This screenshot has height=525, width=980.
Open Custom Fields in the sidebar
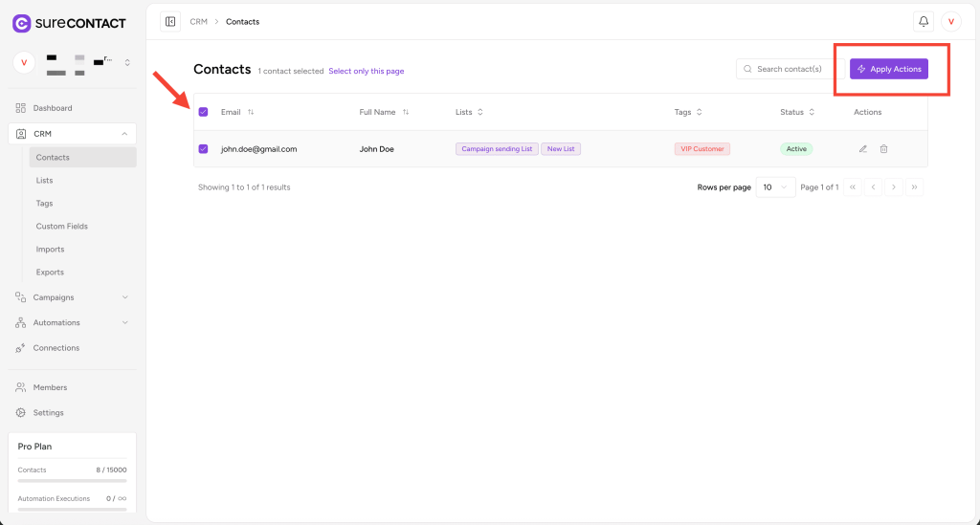point(62,227)
